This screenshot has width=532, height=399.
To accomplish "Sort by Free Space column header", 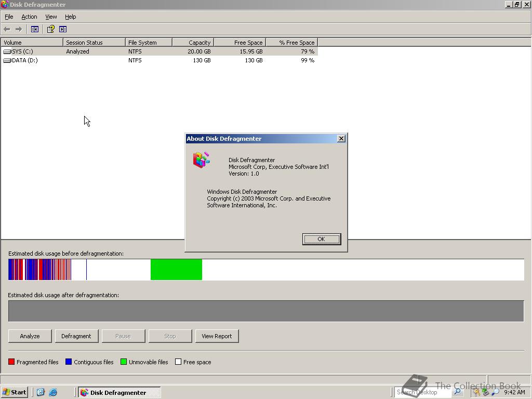I will (240, 43).
